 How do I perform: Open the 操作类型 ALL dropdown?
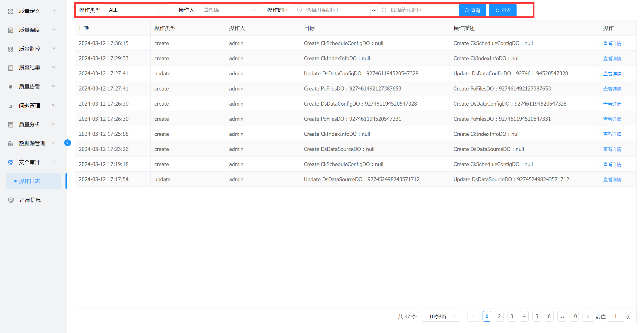tap(136, 10)
